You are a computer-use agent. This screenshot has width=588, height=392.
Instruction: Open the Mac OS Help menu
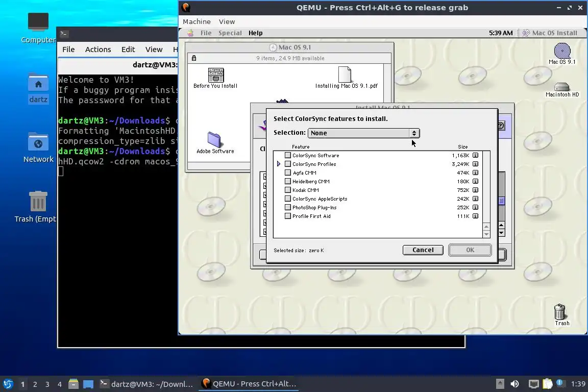(255, 33)
